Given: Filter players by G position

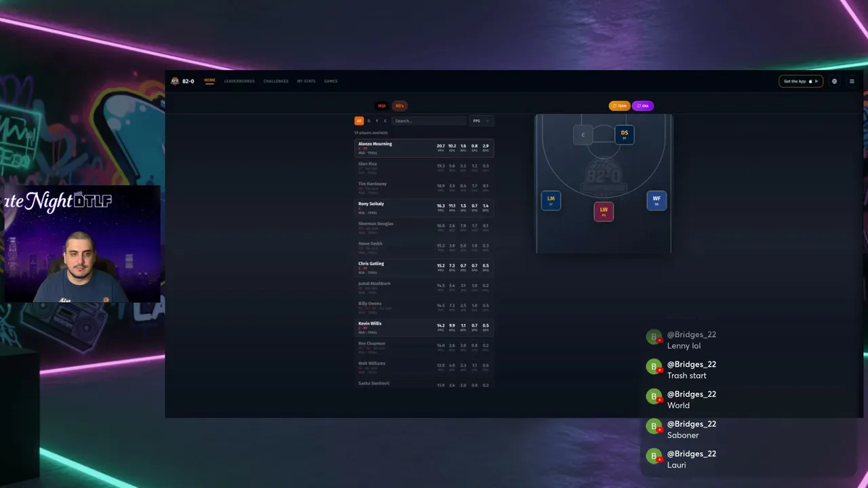Looking at the screenshot, I should [369, 121].
